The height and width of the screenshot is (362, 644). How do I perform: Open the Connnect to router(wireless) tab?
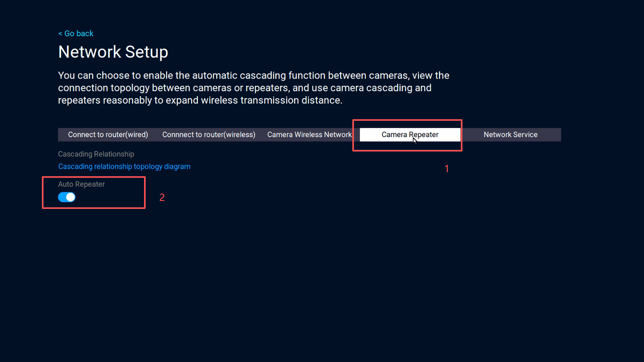click(x=209, y=135)
